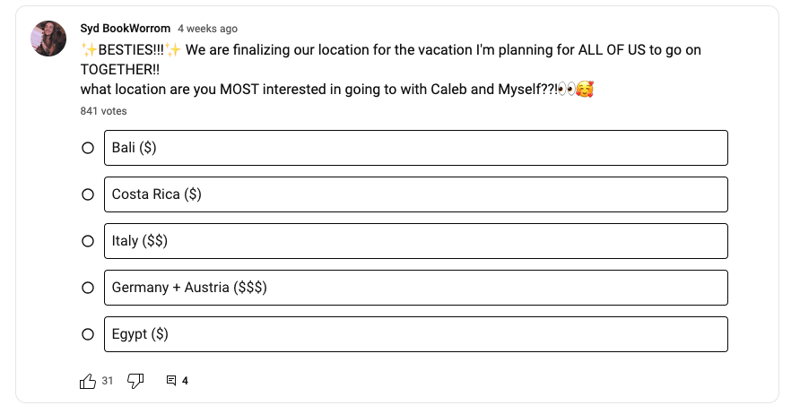Open comments via the comment icon
The image size is (800, 414).
pyautogui.click(x=171, y=381)
